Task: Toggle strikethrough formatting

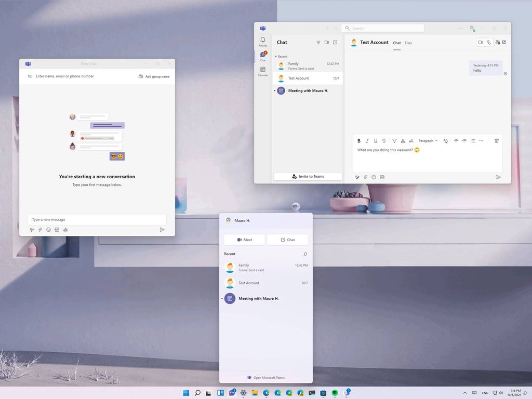Action: coord(384,141)
